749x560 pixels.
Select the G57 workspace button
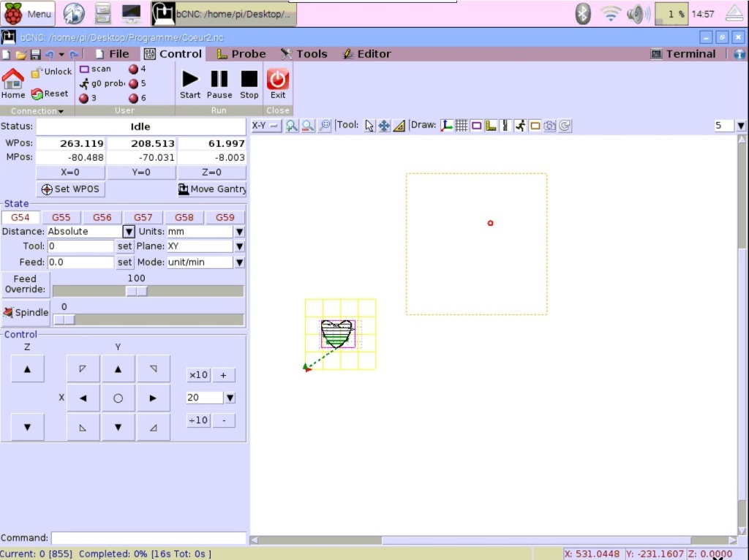click(x=143, y=217)
